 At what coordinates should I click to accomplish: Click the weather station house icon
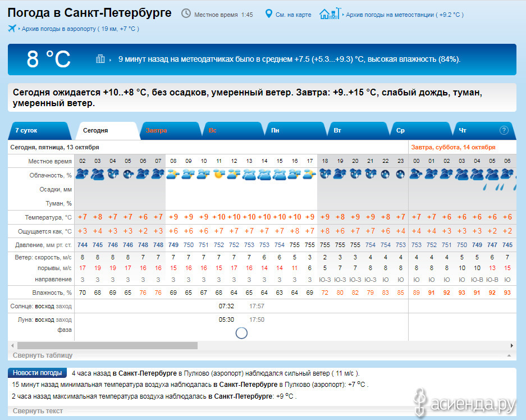click(330, 14)
